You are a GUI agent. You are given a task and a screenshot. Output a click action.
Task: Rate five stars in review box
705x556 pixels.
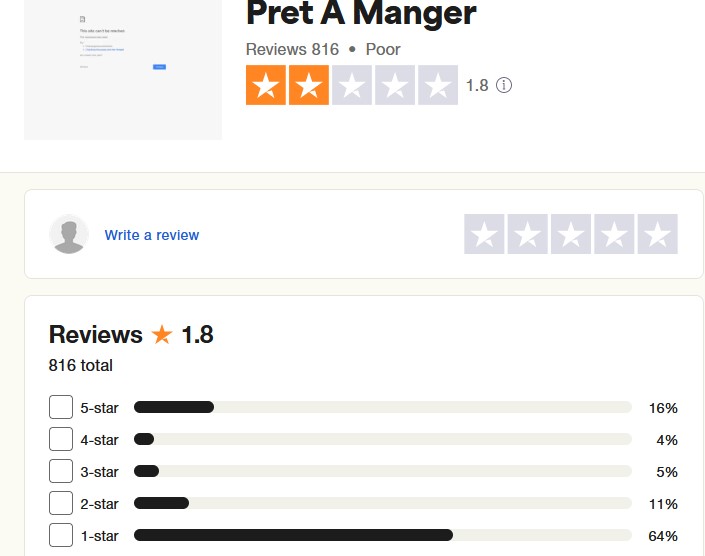pos(657,234)
